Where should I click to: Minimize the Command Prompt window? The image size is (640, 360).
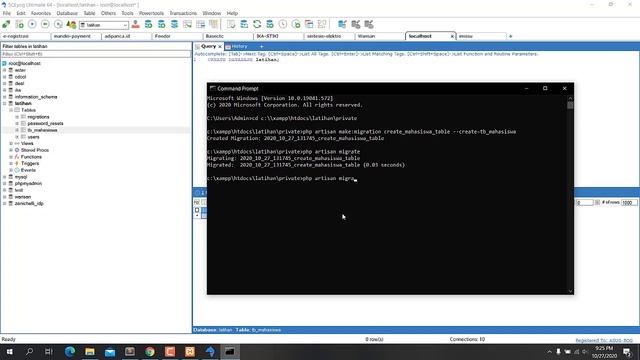coord(527,89)
